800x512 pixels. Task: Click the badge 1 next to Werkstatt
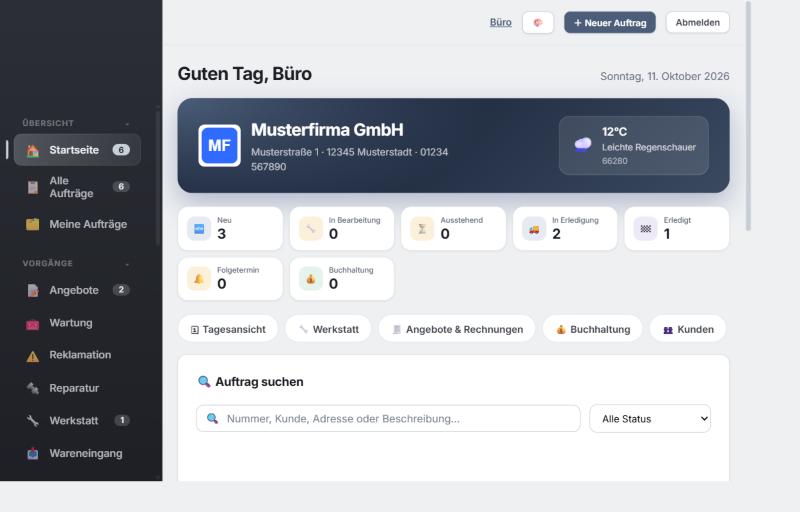[122, 421]
